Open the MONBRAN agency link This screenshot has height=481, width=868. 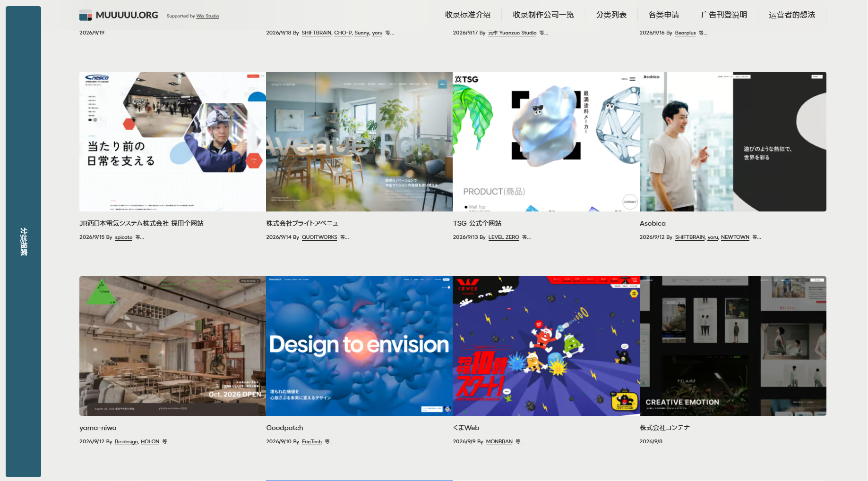(499, 442)
